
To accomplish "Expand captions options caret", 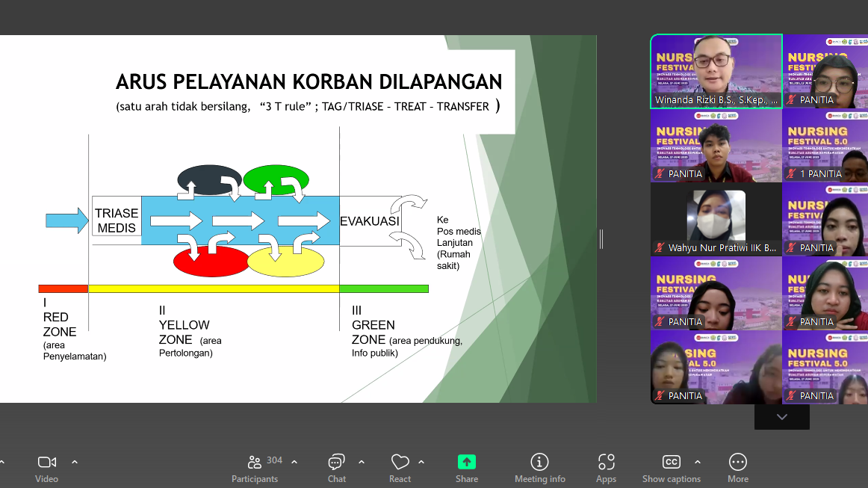I will [x=698, y=462].
